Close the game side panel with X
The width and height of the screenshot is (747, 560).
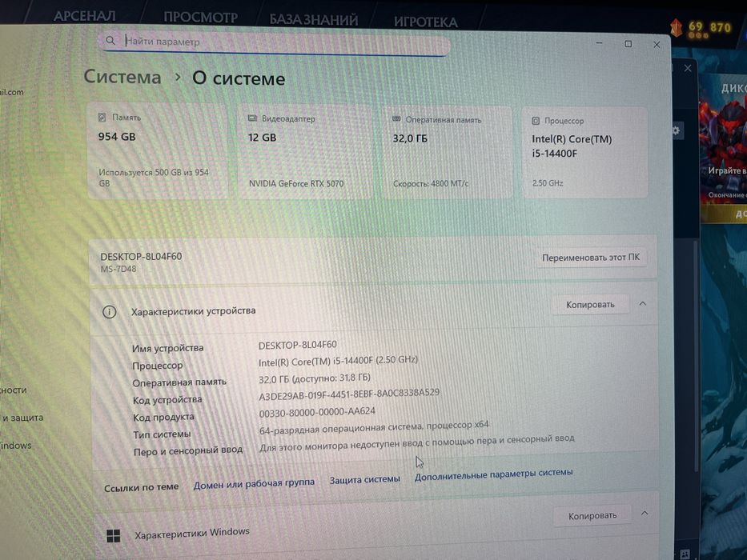688,68
